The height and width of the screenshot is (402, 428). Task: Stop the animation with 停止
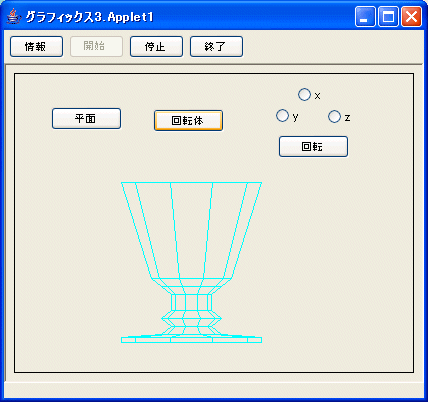tap(156, 47)
